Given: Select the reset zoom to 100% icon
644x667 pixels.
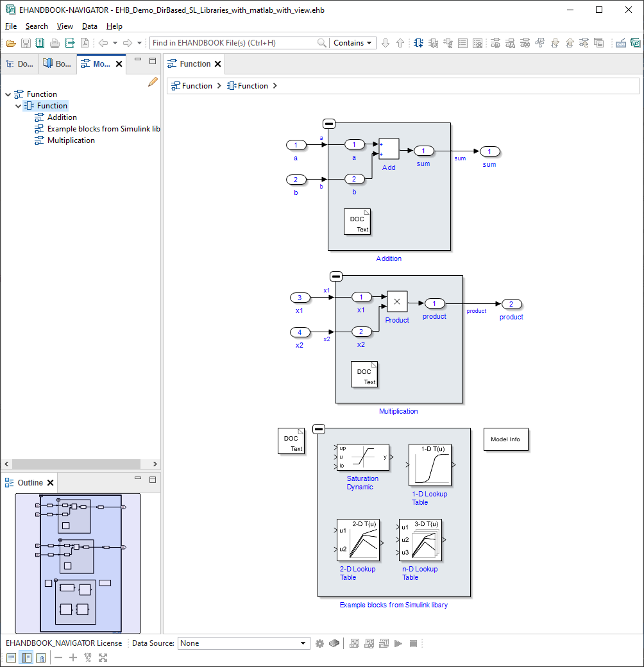Looking at the screenshot, I should (87, 657).
